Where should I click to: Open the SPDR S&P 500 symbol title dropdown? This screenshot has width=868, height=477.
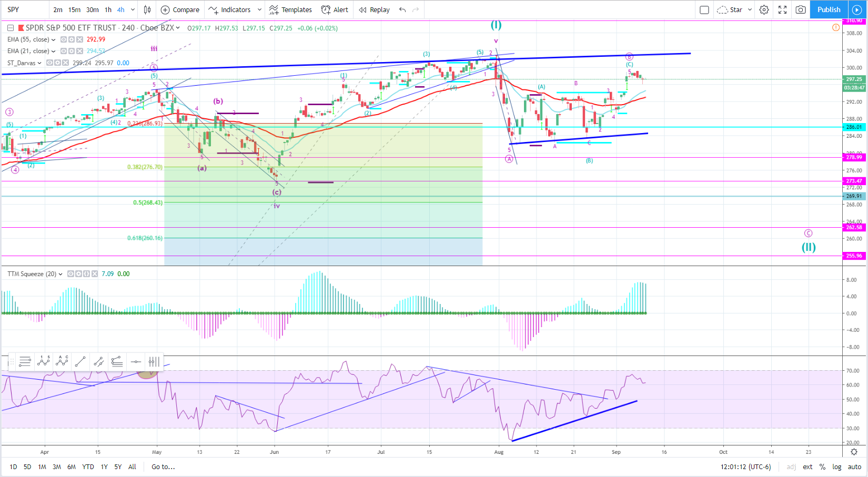point(178,28)
